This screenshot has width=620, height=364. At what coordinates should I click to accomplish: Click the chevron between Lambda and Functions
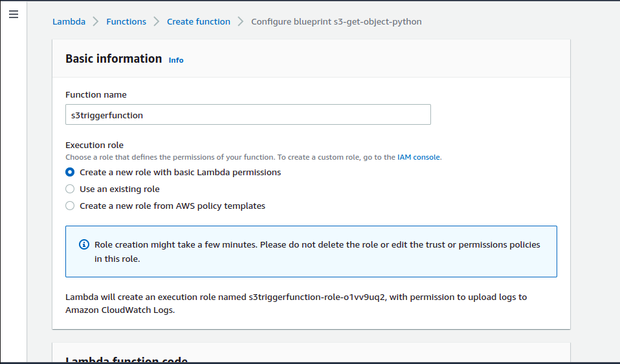(x=96, y=22)
